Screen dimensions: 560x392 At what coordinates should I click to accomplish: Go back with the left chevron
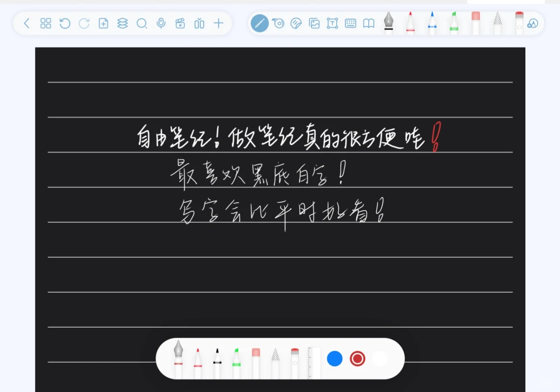pos(26,24)
